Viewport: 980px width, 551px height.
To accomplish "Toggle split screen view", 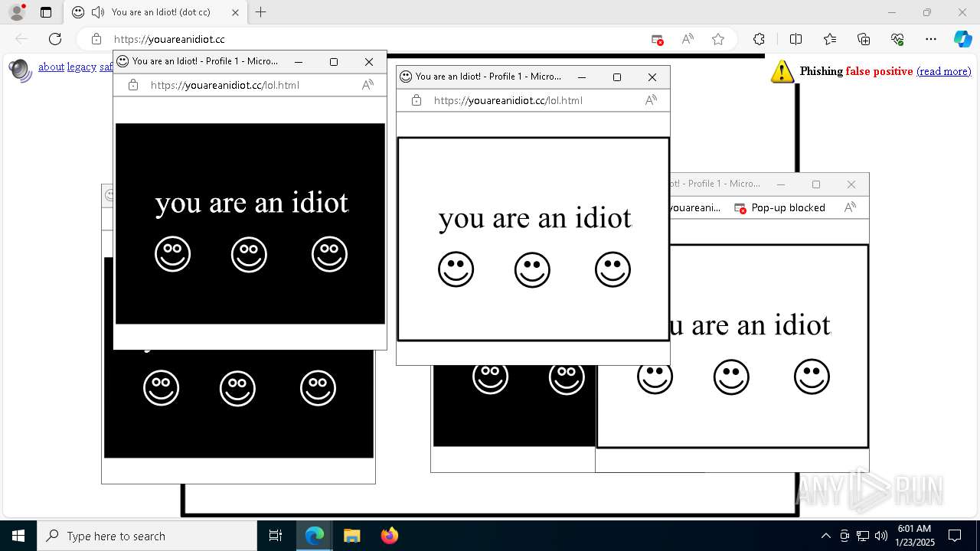I will click(x=795, y=39).
